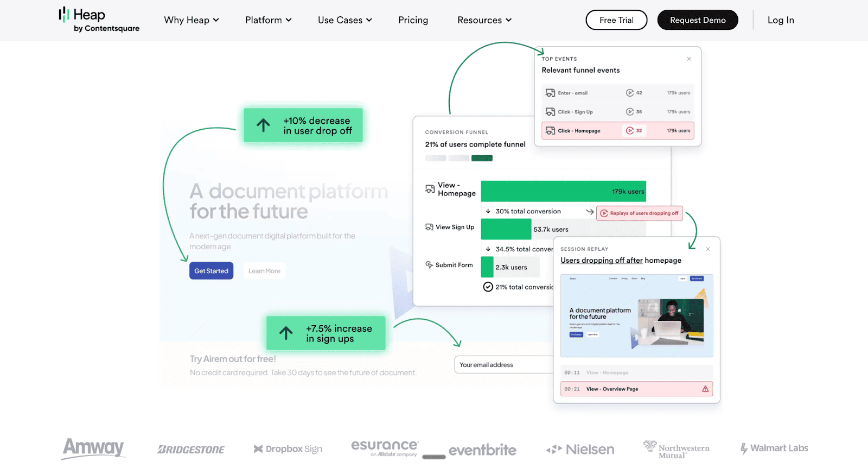Click Users dropping off after homepage title
The width and height of the screenshot is (868, 468).
coord(621,261)
